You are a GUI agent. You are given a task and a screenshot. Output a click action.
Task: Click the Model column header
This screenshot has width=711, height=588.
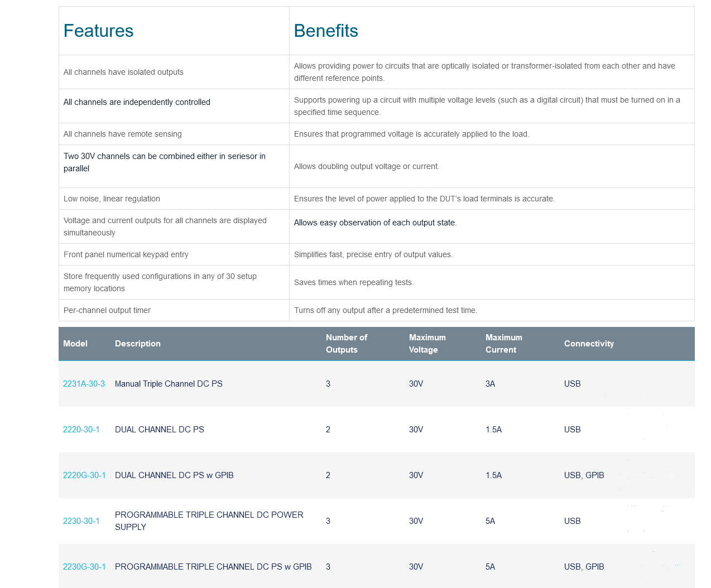[x=75, y=344]
